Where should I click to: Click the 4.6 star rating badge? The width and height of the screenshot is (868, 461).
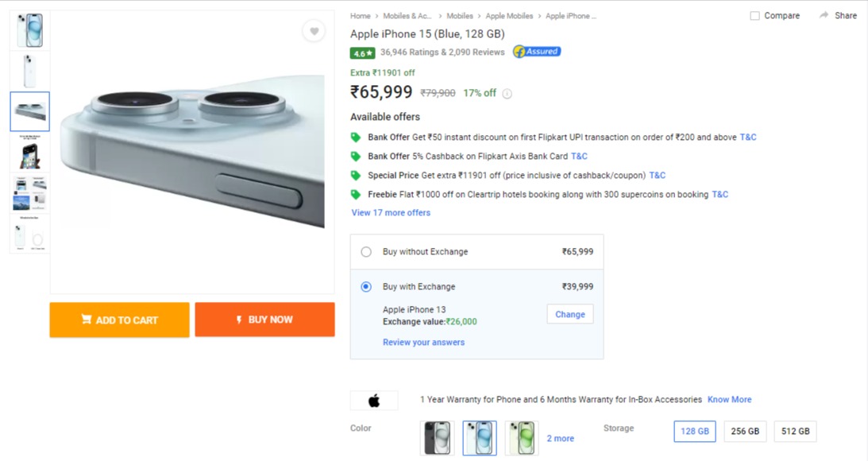coord(362,53)
